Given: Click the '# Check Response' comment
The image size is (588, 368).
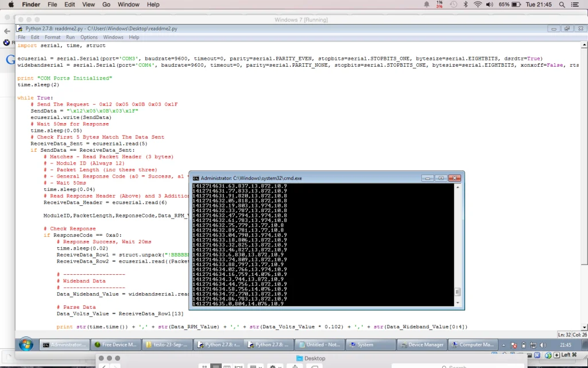Looking at the screenshot, I should tap(69, 229).
